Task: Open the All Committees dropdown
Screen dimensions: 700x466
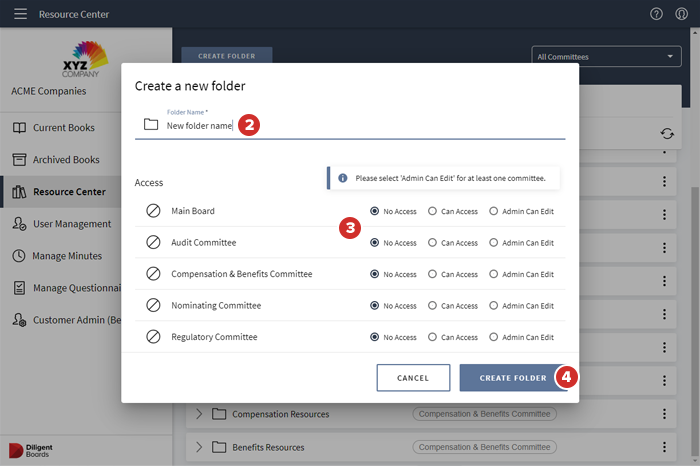Action: pyautogui.click(x=607, y=57)
